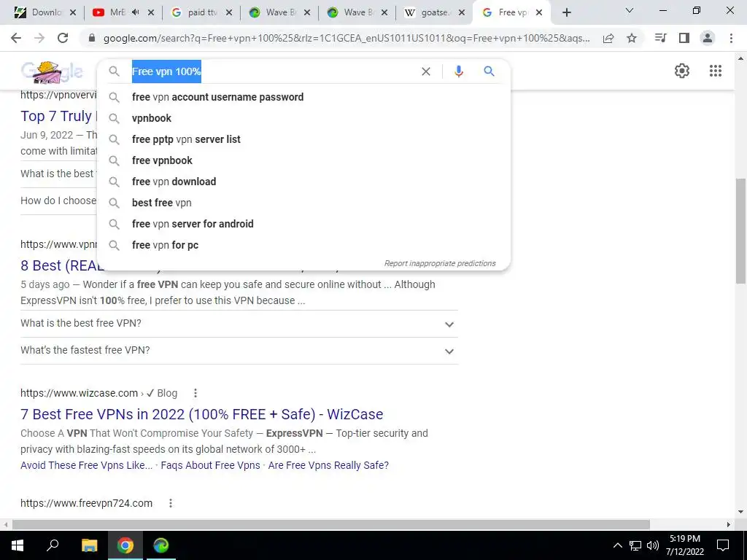
Task: Open the tab search dropdown arrow
Action: pos(630,10)
